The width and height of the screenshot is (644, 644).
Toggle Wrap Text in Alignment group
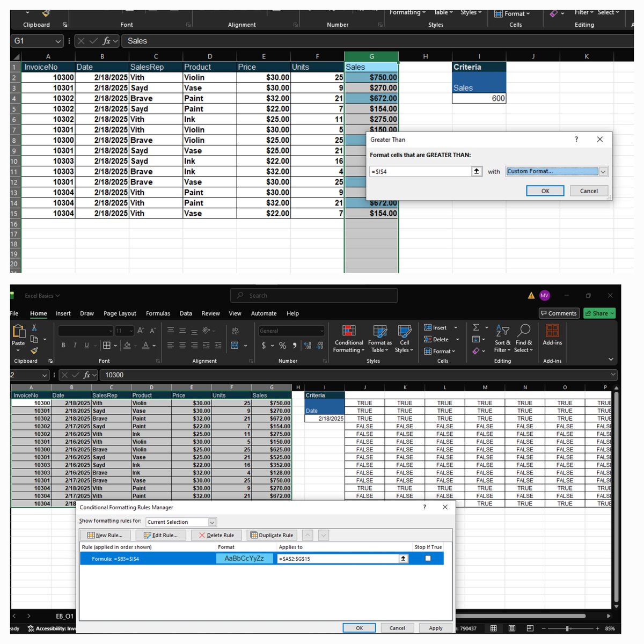click(x=235, y=331)
